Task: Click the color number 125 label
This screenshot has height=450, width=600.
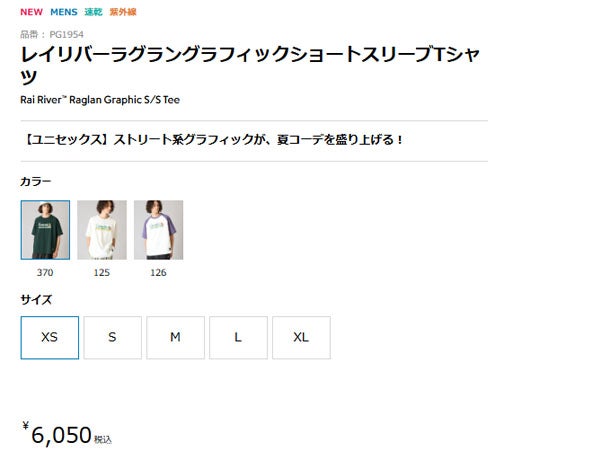Action: coord(102,272)
